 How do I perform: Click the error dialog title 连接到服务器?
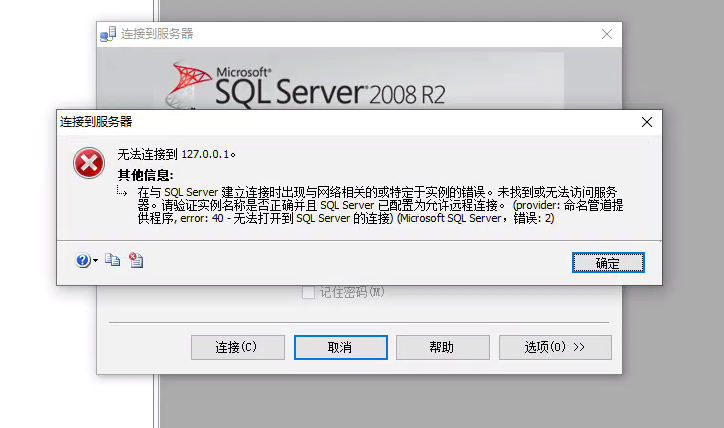96,122
